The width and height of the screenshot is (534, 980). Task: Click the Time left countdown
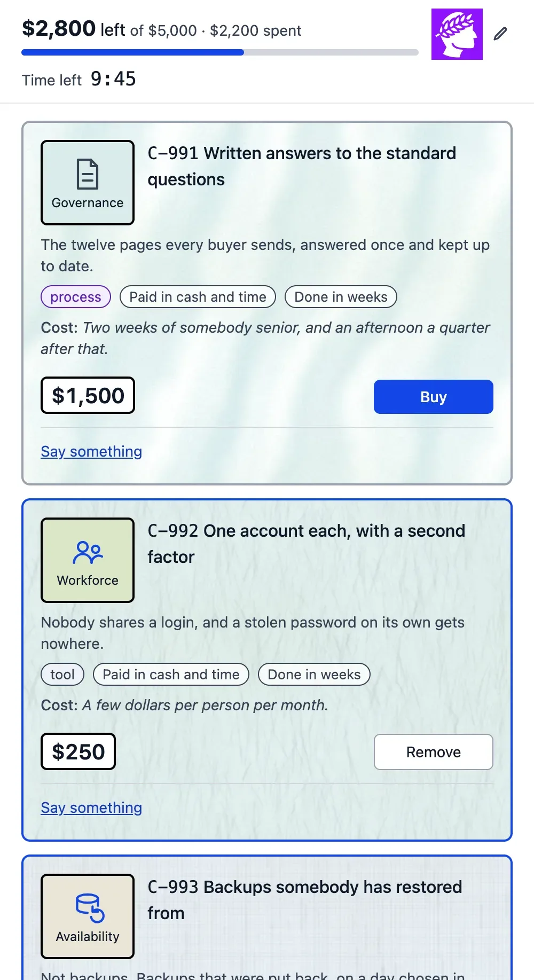click(x=79, y=79)
